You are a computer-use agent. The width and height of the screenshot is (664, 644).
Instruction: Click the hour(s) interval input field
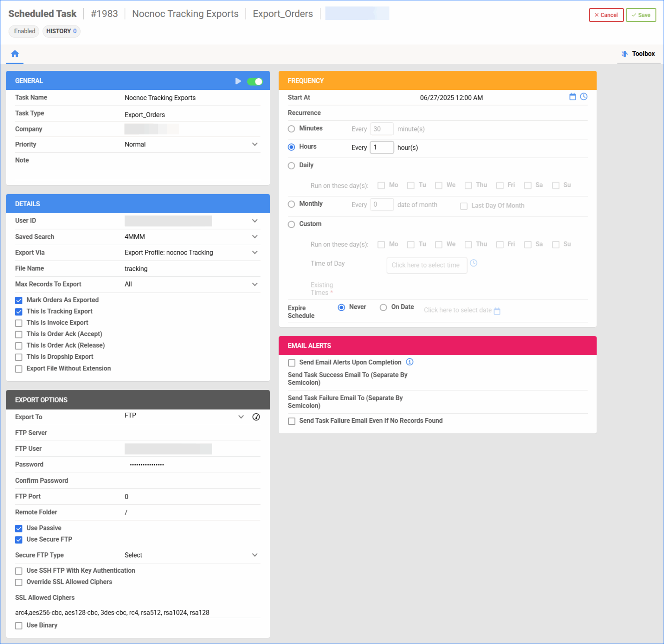(x=382, y=147)
